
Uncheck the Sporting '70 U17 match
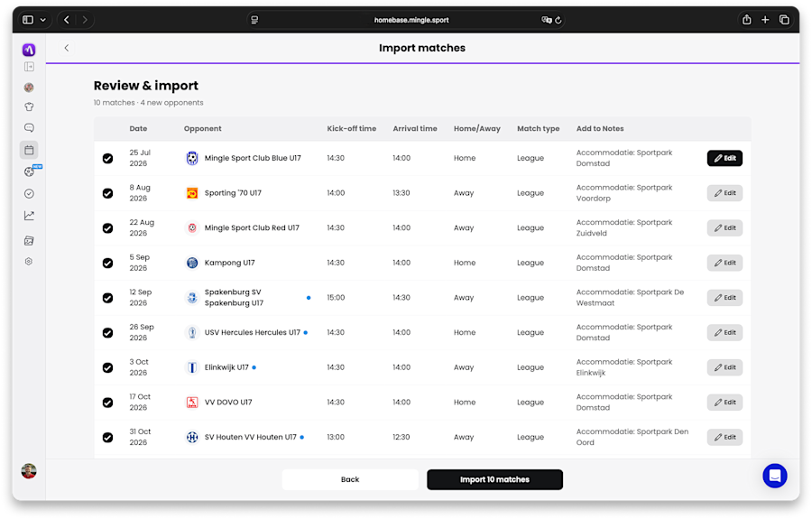click(107, 193)
